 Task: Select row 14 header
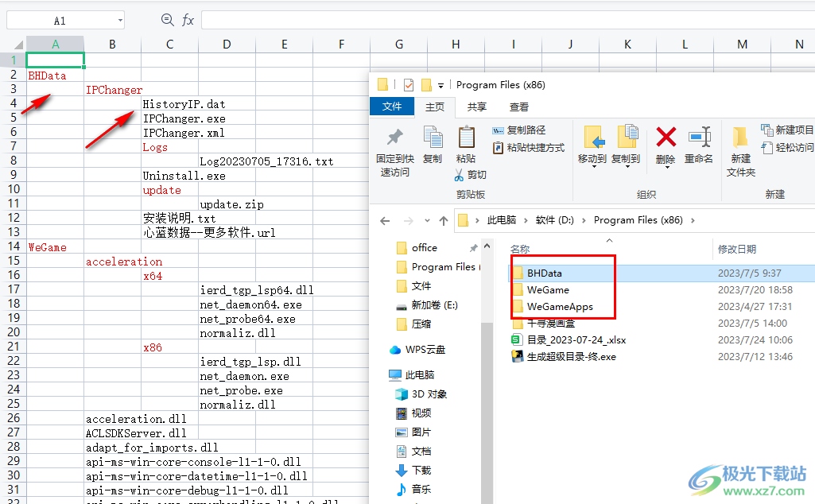pos(13,246)
